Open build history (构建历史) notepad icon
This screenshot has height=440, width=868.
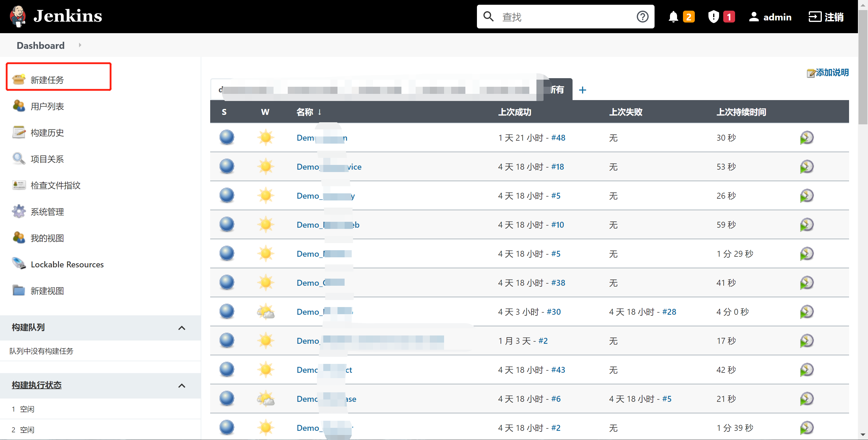click(x=19, y=132)
